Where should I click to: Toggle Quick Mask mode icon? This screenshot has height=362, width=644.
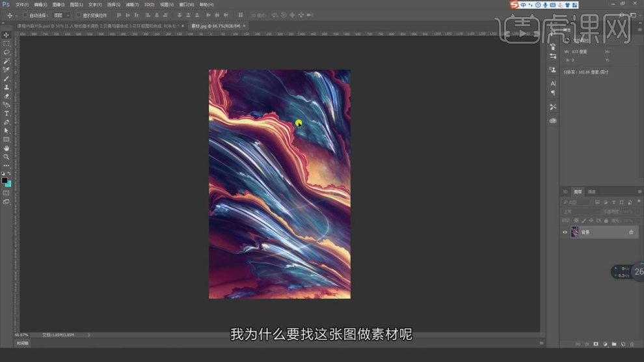pyautogui.click(x=6, y=193)
